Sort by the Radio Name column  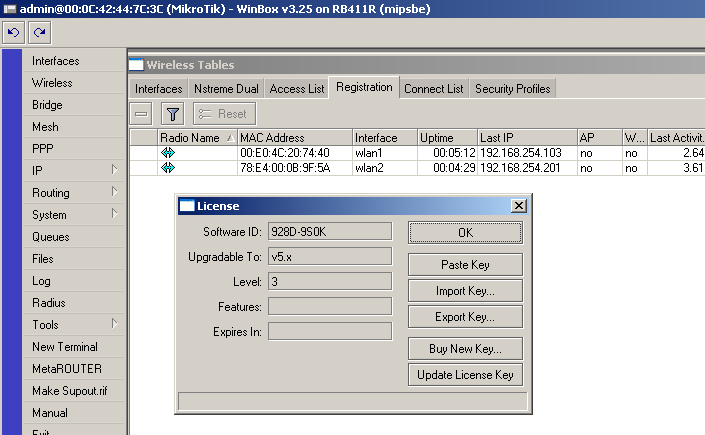pos(197,138)
